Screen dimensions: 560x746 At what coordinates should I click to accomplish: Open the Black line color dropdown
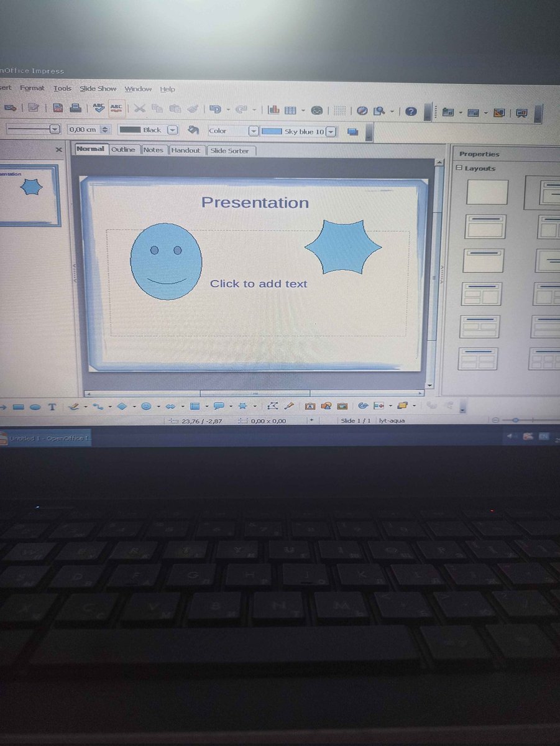click(x=173, y=130)
